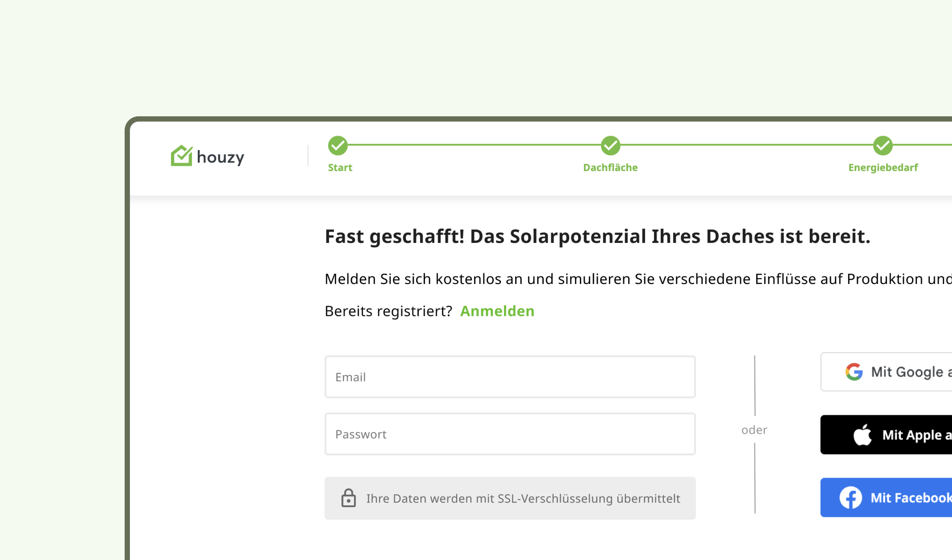Click the Start step checkmark
Viewport: 952px width, 560px height.
pos(338,145)
